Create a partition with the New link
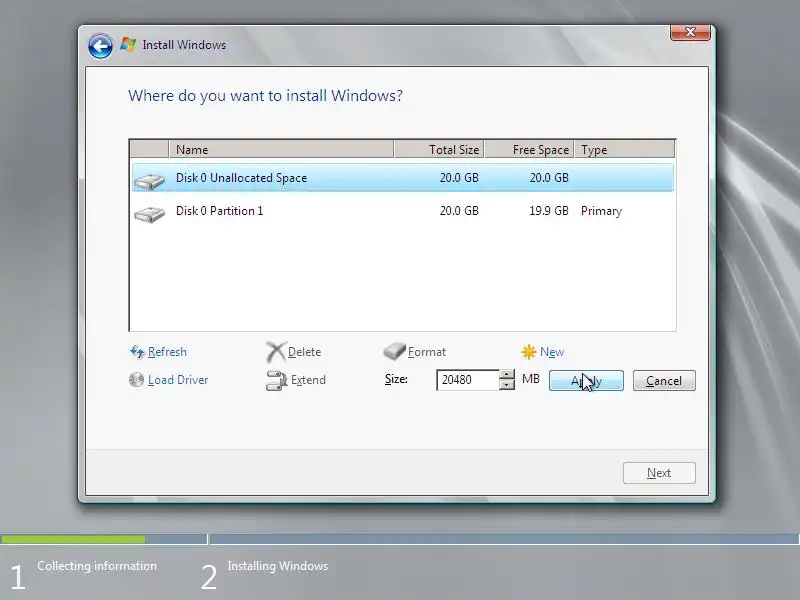Screen dimensions: 800x600 [x=552, y=352]
